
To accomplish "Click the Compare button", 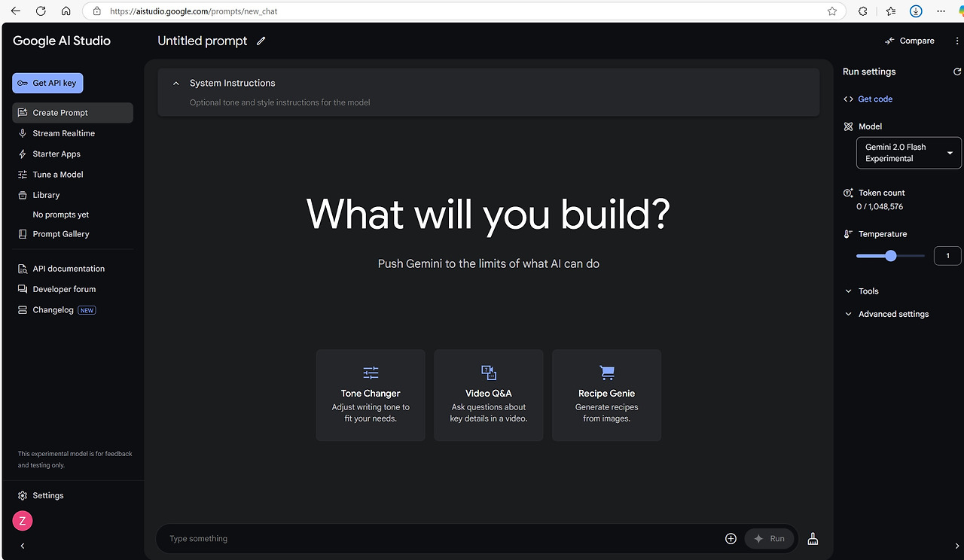I will 910,41.
